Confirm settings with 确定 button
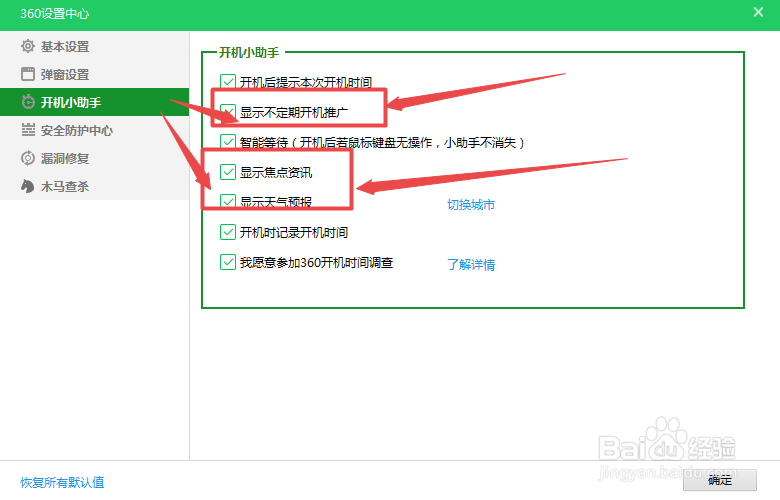Screen dimensions: 780x500 [720, 480]
